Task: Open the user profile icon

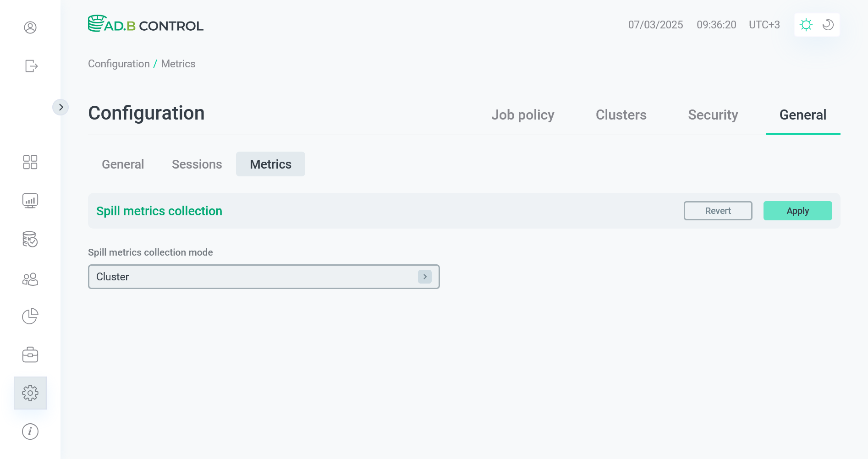Action: [x=30, y=27]
